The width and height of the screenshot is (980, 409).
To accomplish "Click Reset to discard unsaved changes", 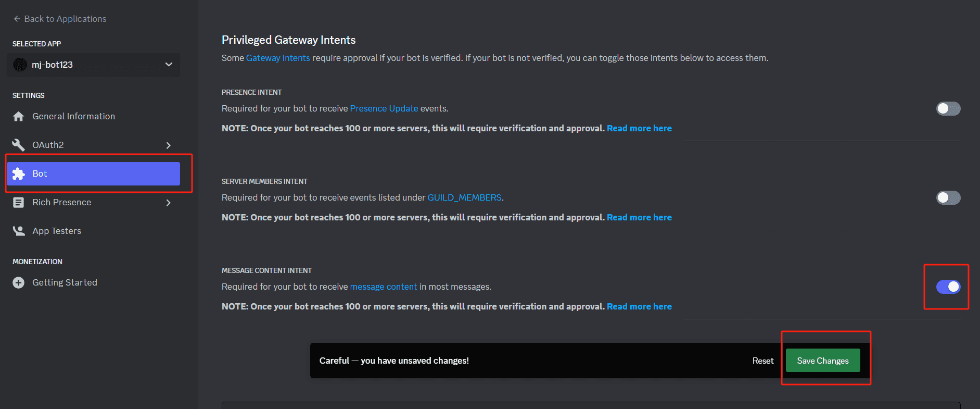I will click(763, 361).
